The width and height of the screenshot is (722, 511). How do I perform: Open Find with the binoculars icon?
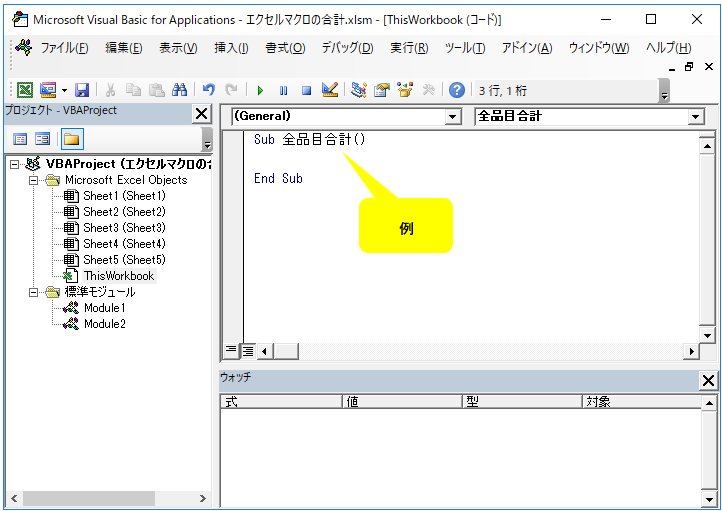180,90
